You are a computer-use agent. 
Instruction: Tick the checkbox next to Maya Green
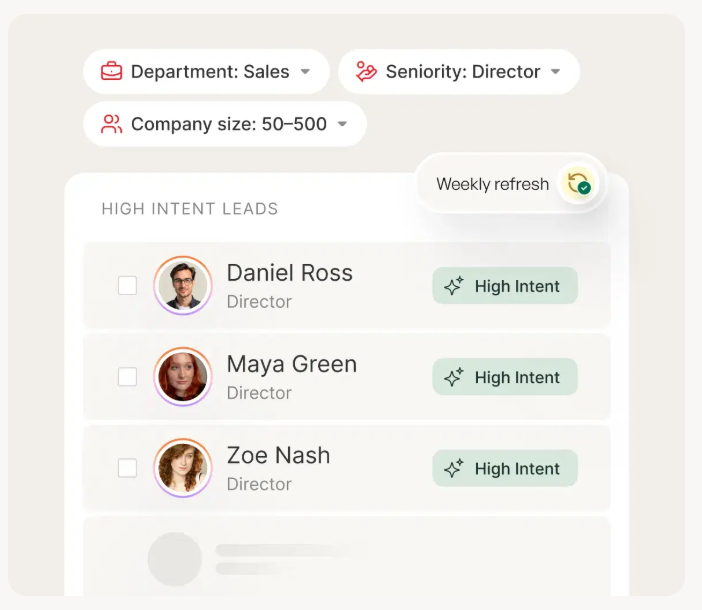coord(128,377)
